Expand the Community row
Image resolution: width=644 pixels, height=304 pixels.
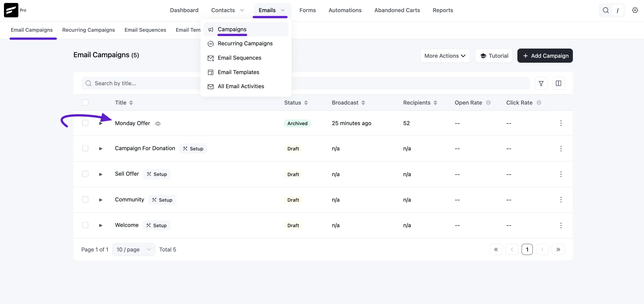101,200
